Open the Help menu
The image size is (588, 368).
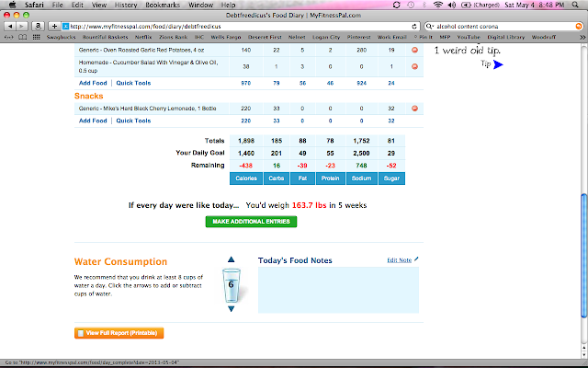[228, 5]
